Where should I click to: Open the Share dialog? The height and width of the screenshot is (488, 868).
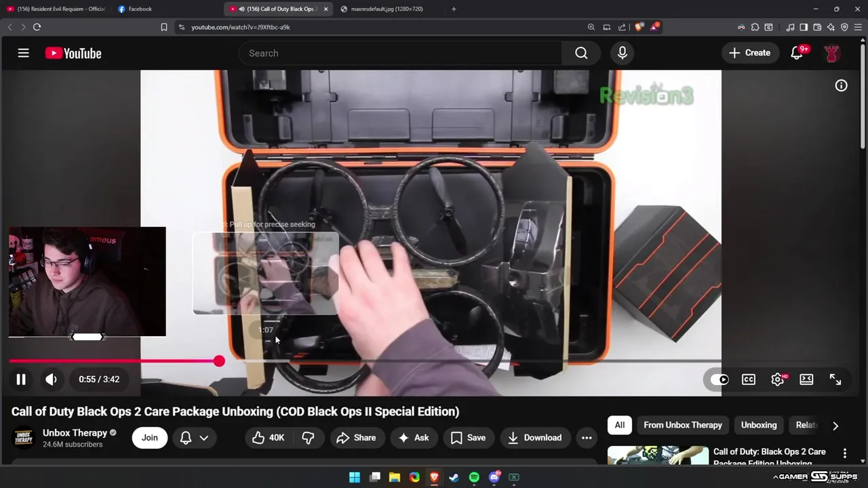coord(356,438)
